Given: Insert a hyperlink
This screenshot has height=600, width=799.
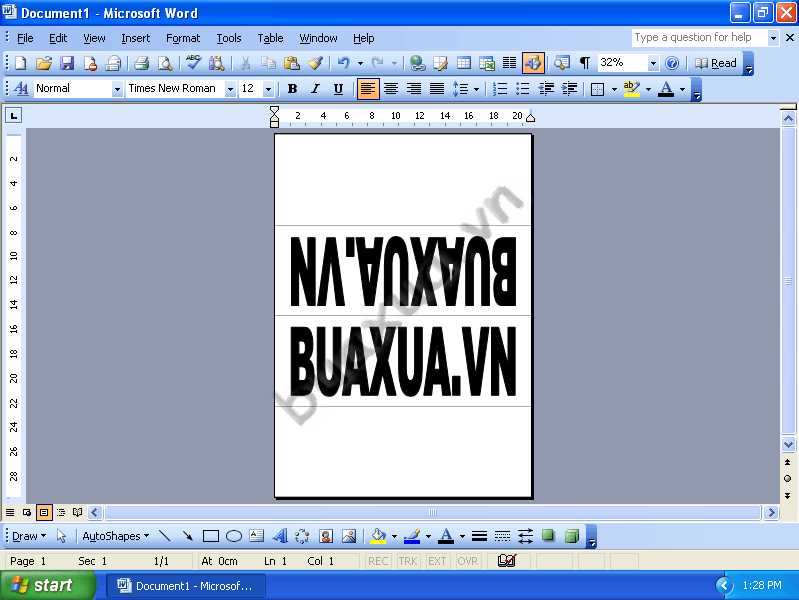Looking at the screenshot, I should tap(417, 63).
